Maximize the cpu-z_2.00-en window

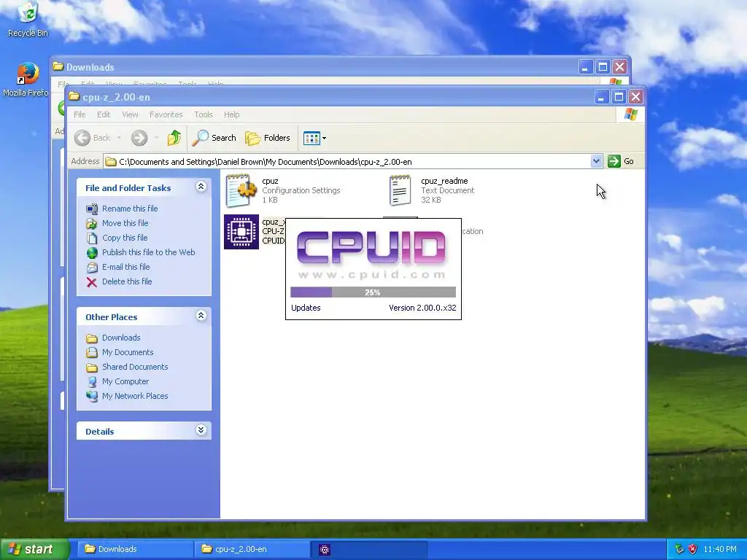tap(619, 97)
